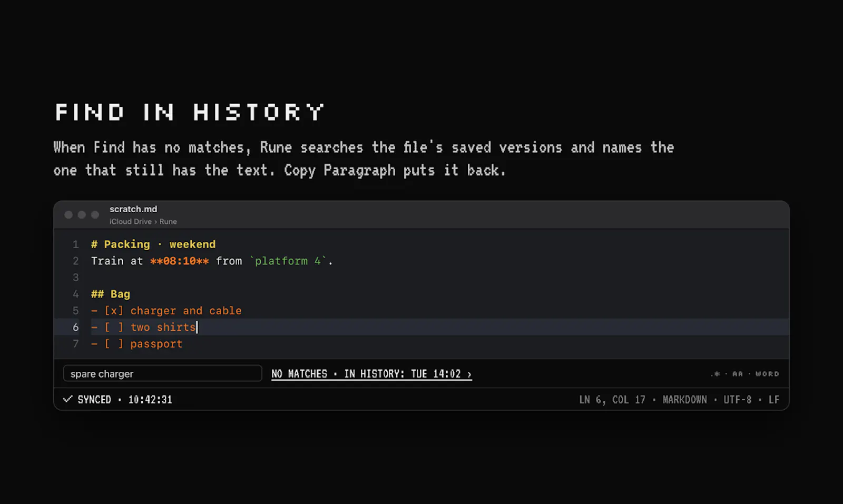Click line number 3 in the gutter

click(75, 278)
